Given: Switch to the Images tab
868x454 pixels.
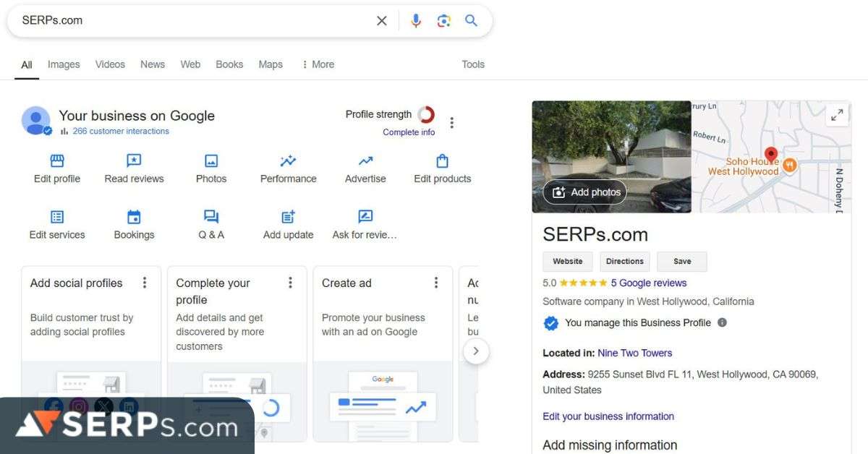Looking at the screenshot, I should point(64,64).
